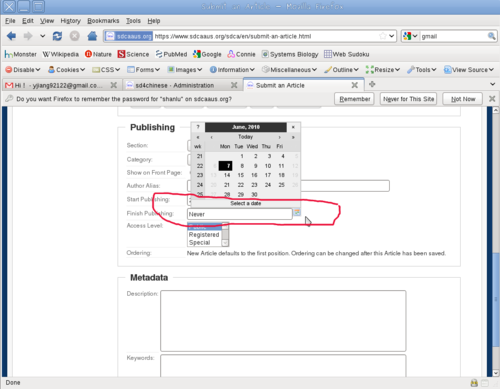500x389 pixels.
Task: Click Never for This Site button
Action: coord(408,99)
